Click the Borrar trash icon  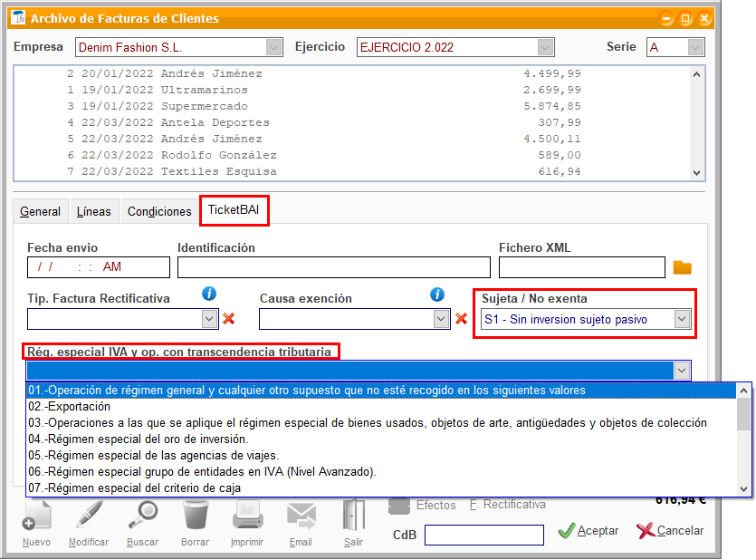(195, 518)
